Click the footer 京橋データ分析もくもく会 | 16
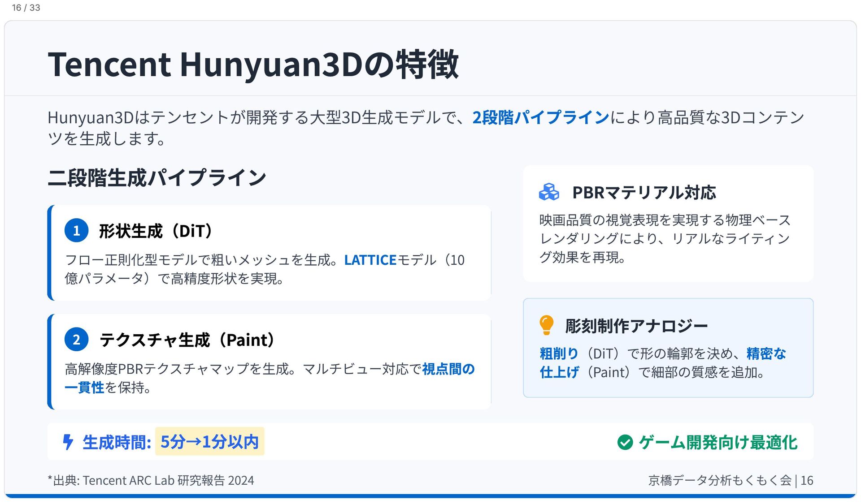Image resolution: width=861 pixels, height=504 pixels. (x=731, y=480)
